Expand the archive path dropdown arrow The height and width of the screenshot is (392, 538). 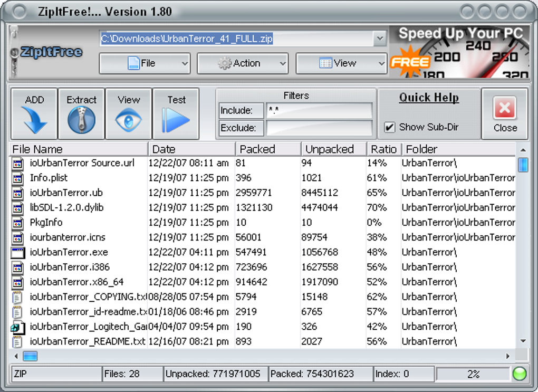(x=380, y=39)
